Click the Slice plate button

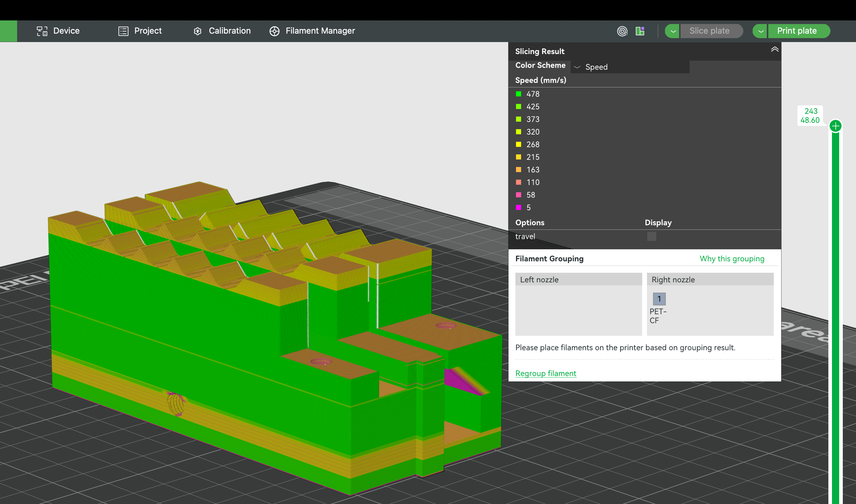(711, 31)
